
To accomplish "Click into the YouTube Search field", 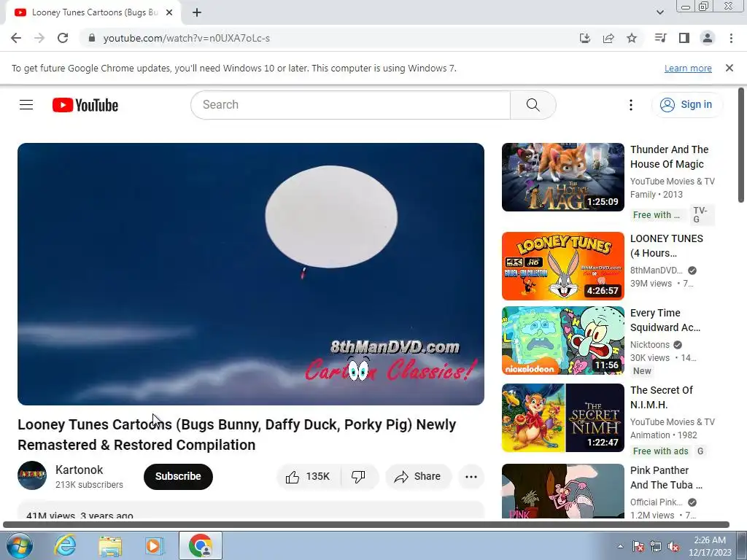I will tap(350, 105).
